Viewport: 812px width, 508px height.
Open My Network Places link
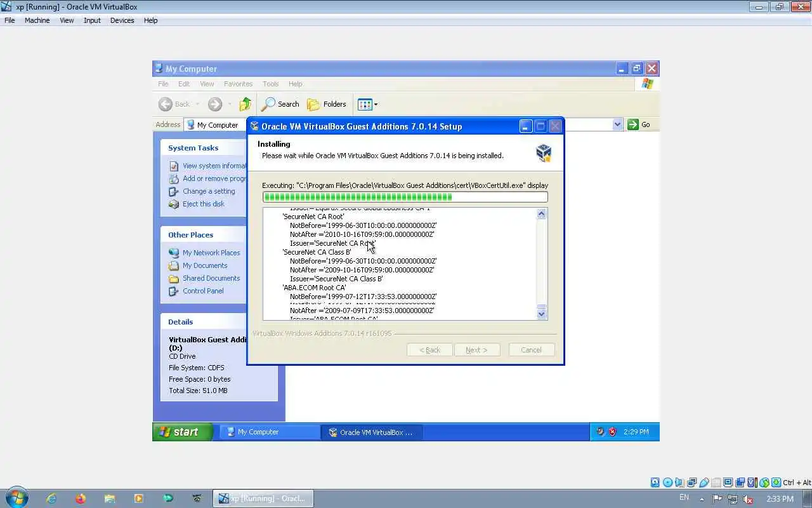(x=211, y=253)
